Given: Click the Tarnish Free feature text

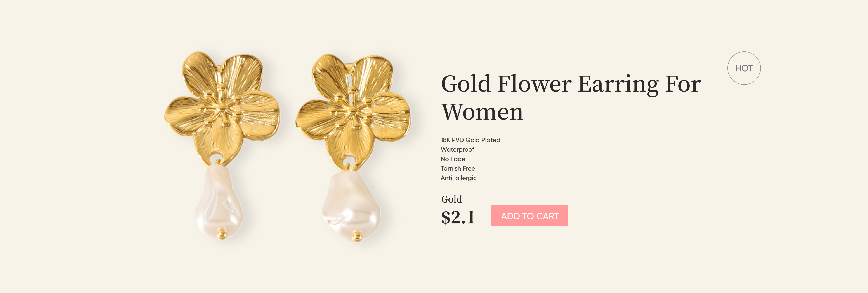Looking at the screenshot, I should coord(458,168).
